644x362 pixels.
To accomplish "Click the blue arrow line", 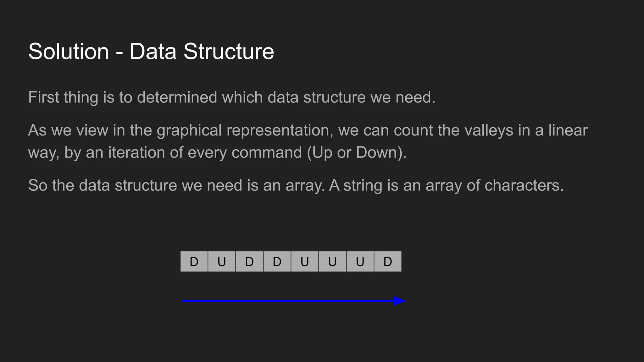I will point(287,301).
